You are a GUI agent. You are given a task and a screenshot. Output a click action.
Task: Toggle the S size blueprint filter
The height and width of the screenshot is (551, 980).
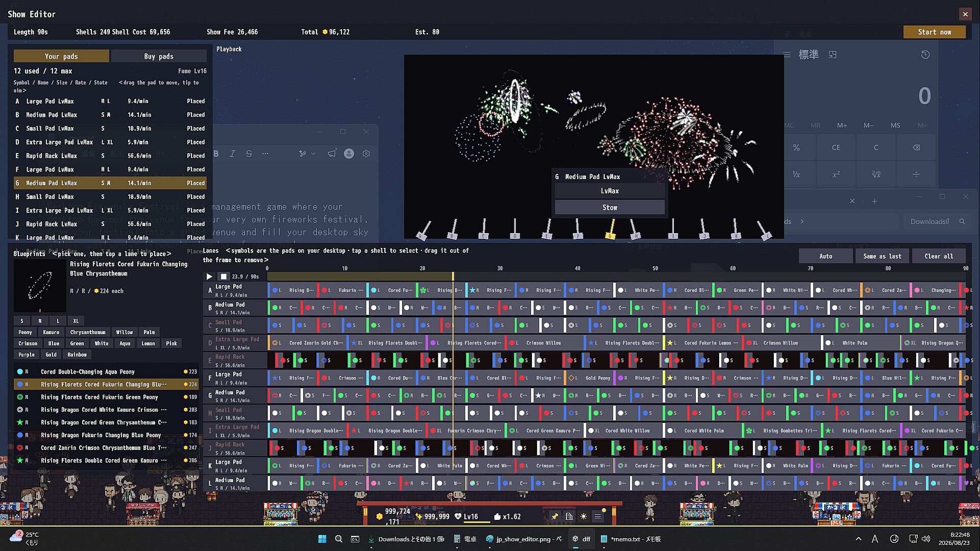[22, 321]
